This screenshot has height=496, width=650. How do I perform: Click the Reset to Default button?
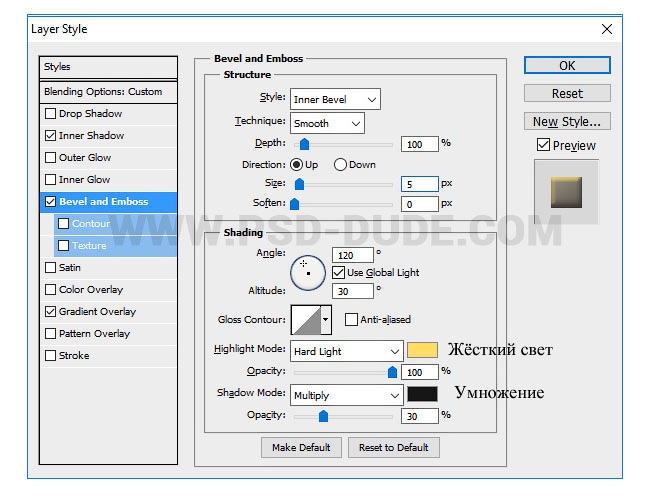[393, 448]
